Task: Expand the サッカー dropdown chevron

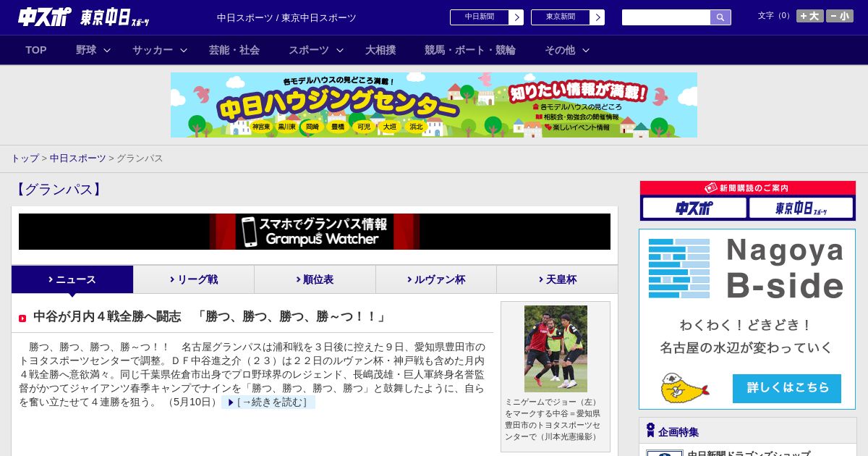Action: tap(184, 50)
